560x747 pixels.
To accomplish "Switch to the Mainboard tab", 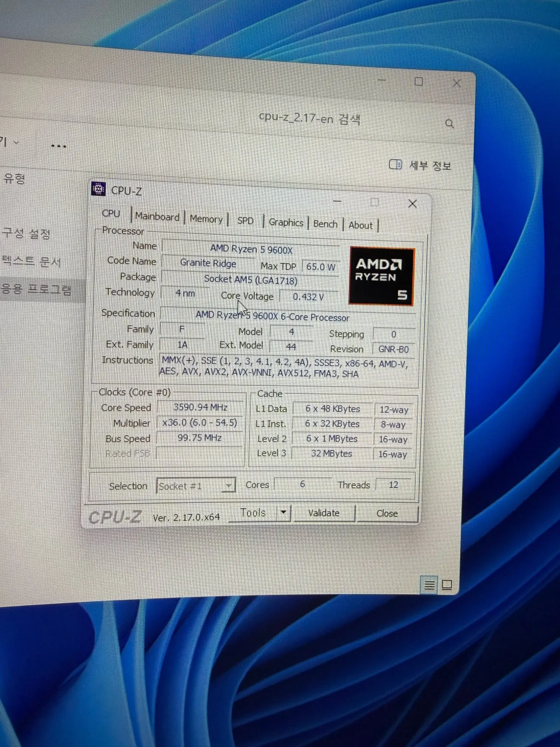I will click(x=157, y=217).
